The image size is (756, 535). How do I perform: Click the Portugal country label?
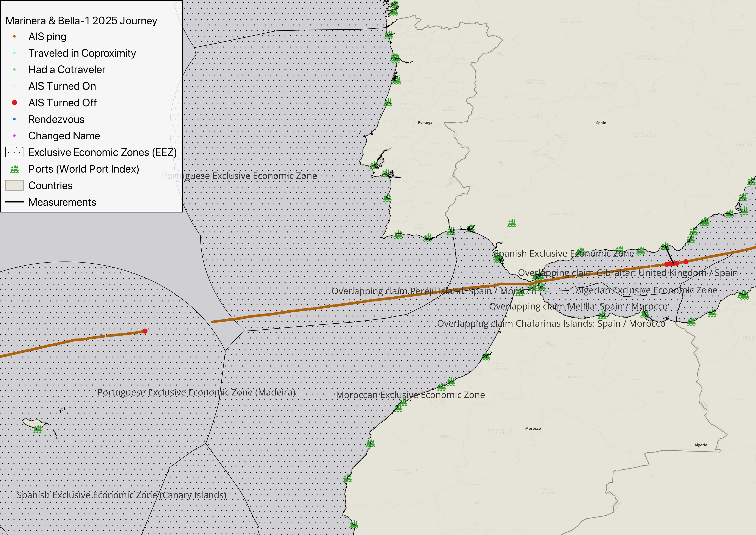pos(425,123)
